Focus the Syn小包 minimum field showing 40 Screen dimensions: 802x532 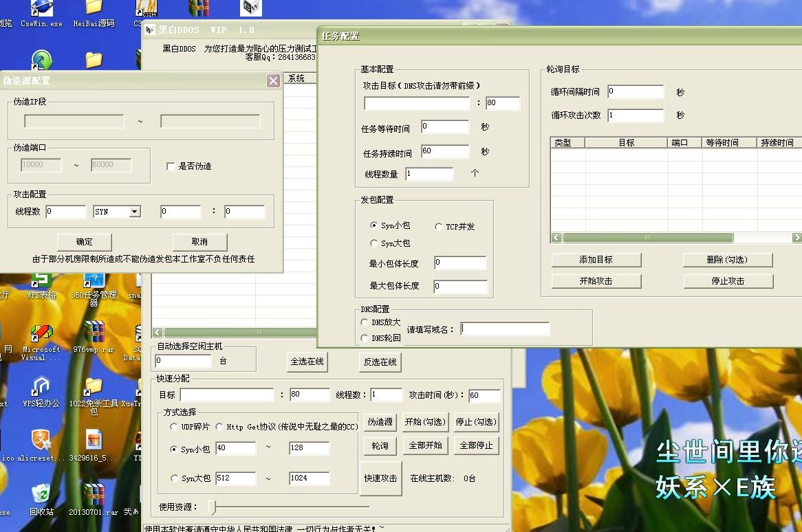(x=236, y=448)
